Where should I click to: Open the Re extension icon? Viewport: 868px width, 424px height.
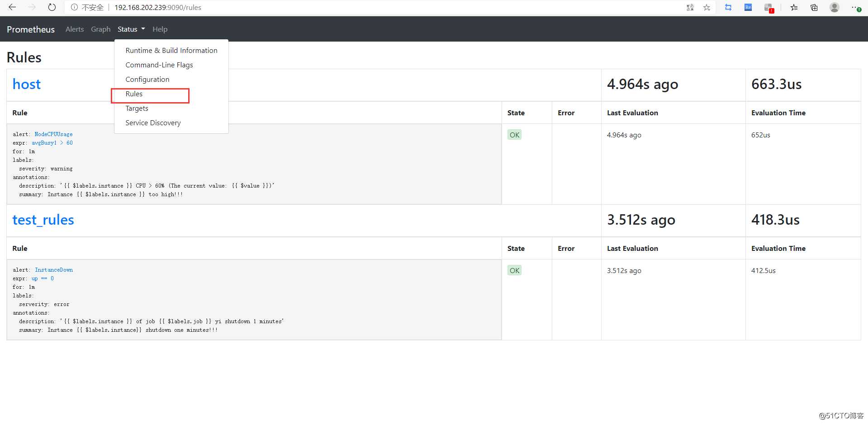[748, 7]
